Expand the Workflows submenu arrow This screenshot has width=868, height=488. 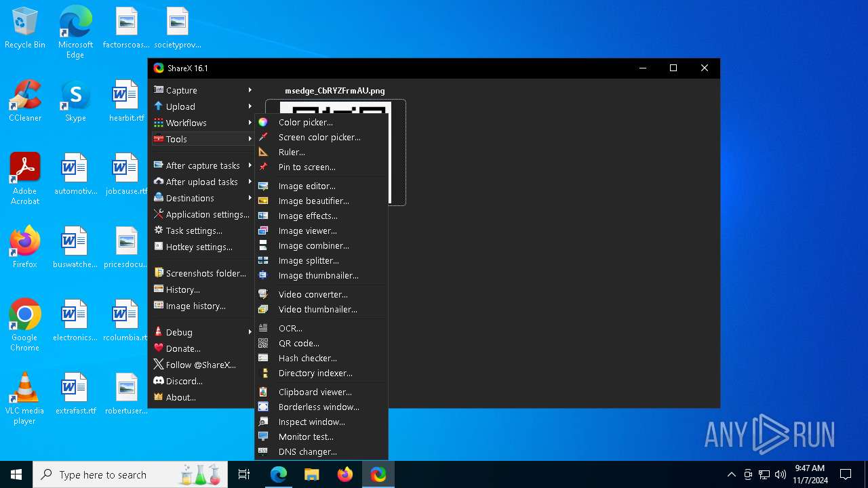(250, 123)
